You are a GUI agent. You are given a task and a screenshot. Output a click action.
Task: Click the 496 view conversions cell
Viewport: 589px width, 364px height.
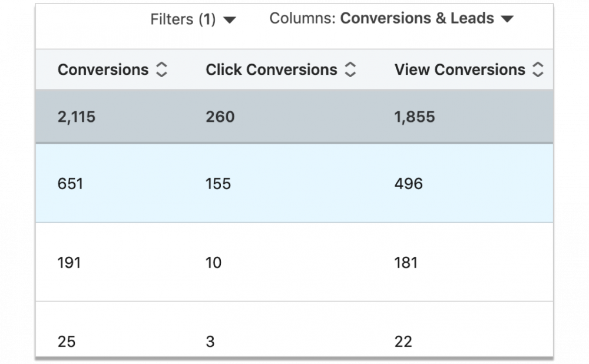click(x=408, y=184)
